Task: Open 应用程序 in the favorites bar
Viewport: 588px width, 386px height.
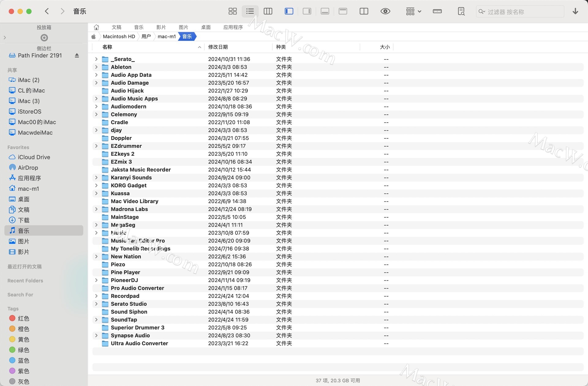Action: point(233,27)
